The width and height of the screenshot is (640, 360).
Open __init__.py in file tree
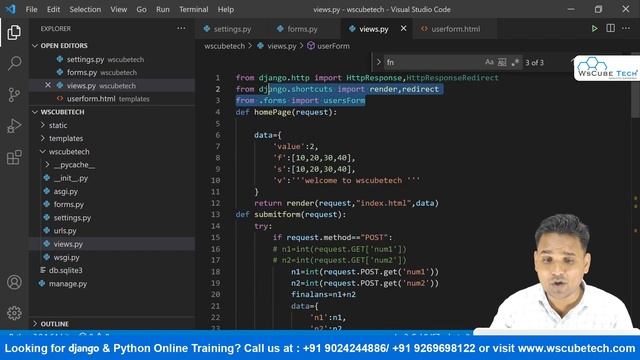(71, 178)
